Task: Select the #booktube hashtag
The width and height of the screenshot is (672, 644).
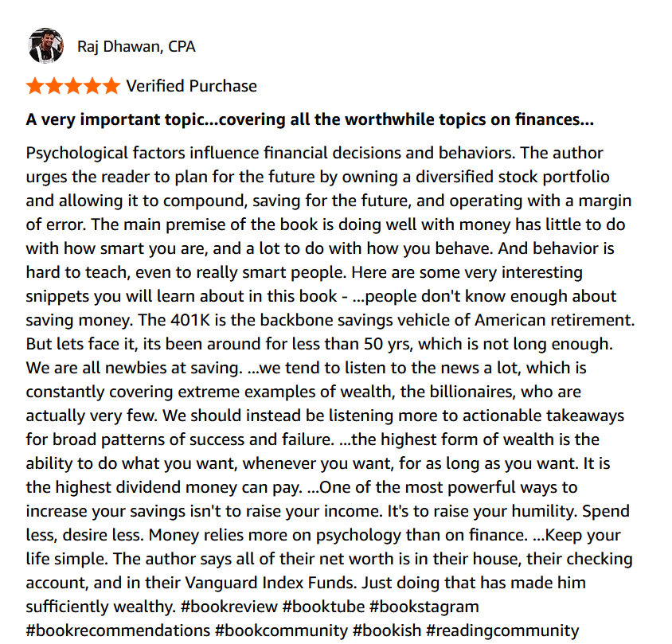Action: [x=323, y=607]
